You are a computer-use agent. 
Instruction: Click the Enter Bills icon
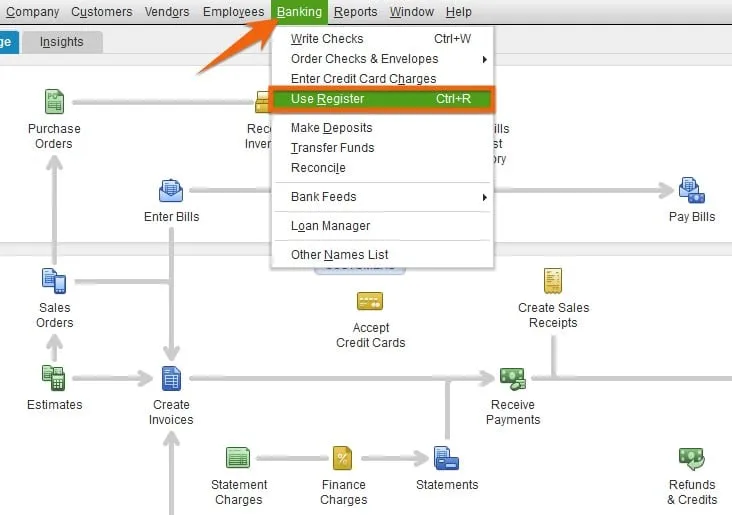pos(171,190)
